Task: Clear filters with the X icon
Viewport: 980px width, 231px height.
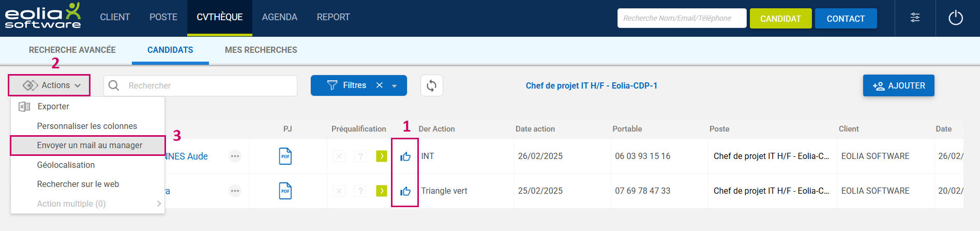Action: pyautogui.click(x=379, y=85)
